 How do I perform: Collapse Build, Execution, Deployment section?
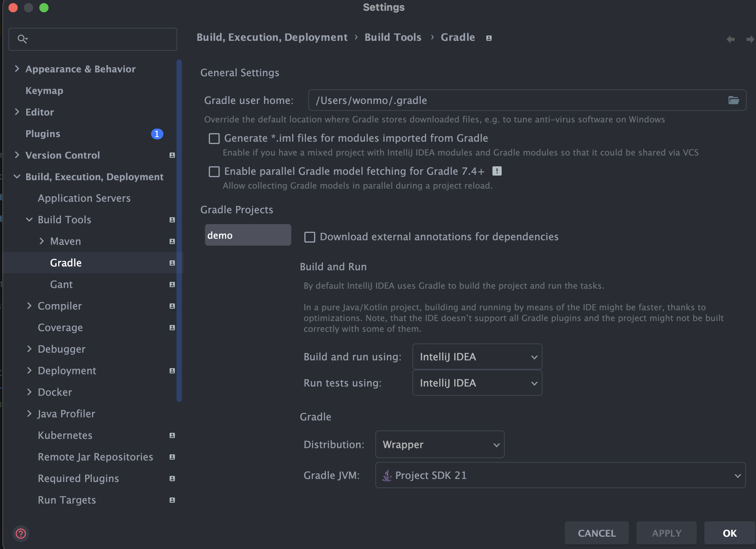tap(17, 177)
